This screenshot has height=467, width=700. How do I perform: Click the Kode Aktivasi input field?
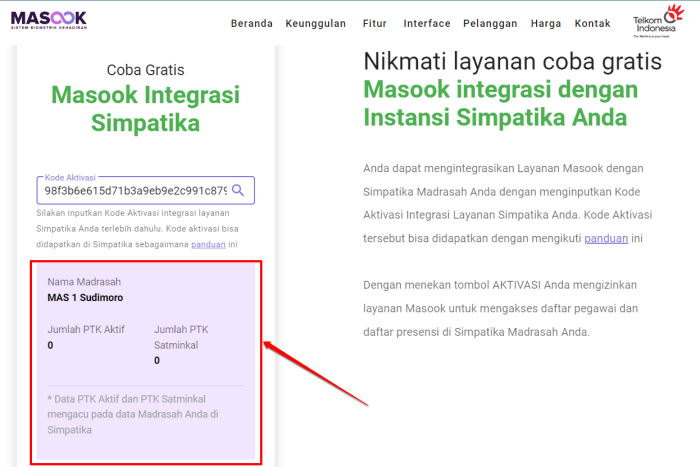146,191
